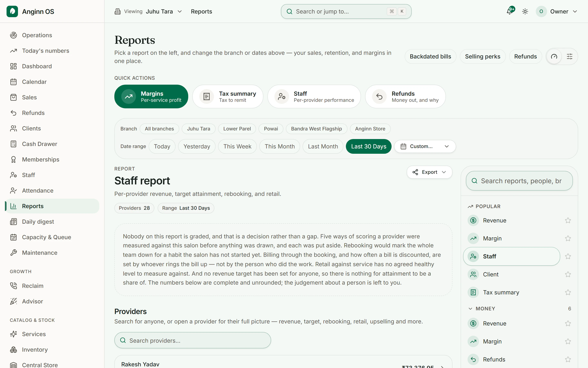The height and width of the screenshot is (368, 588).
Task: Favorite the Client report star
Action: click(568, 275)
